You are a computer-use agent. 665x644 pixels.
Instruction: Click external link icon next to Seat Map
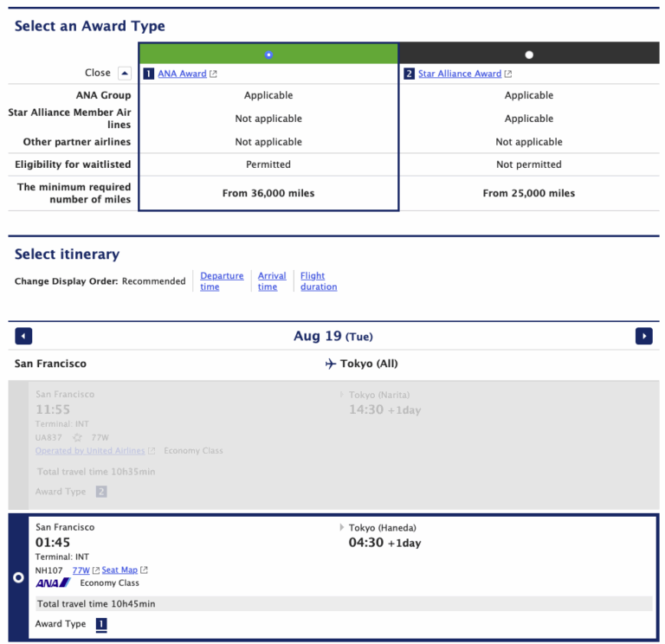click(145, 570)
